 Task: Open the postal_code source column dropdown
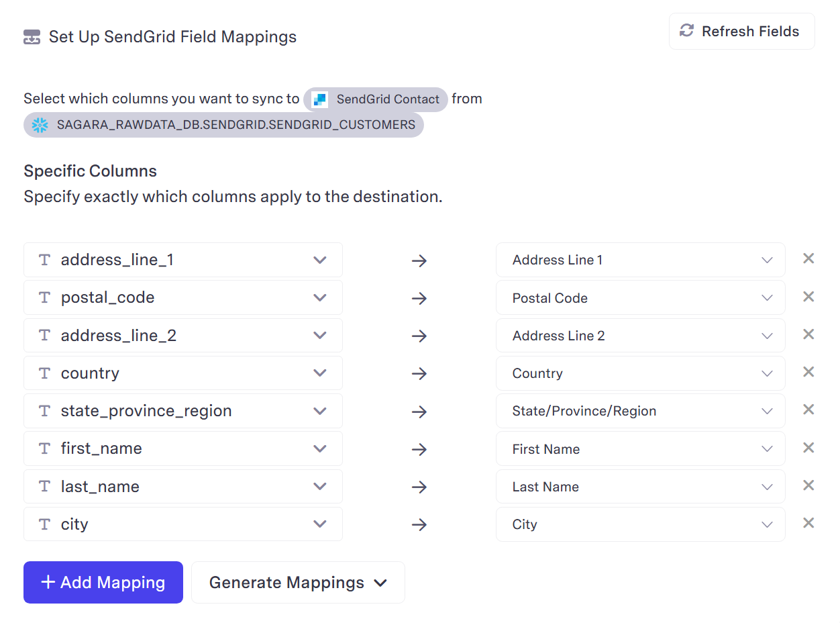[183, 297]
